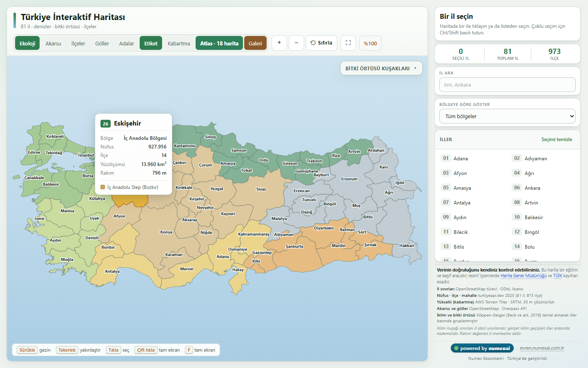Click the powered by numexai badge
Image resolution: width=588 pixels, height=368 pixels.
(482, 348)
